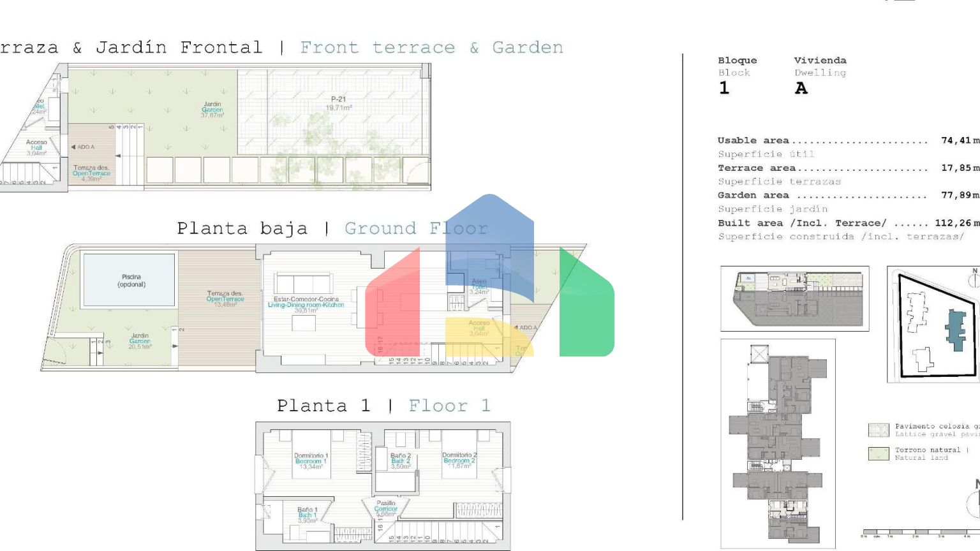Click the Lattice gravel paving legend swatch
Viewport: 980px width, 551px height.
879,430
